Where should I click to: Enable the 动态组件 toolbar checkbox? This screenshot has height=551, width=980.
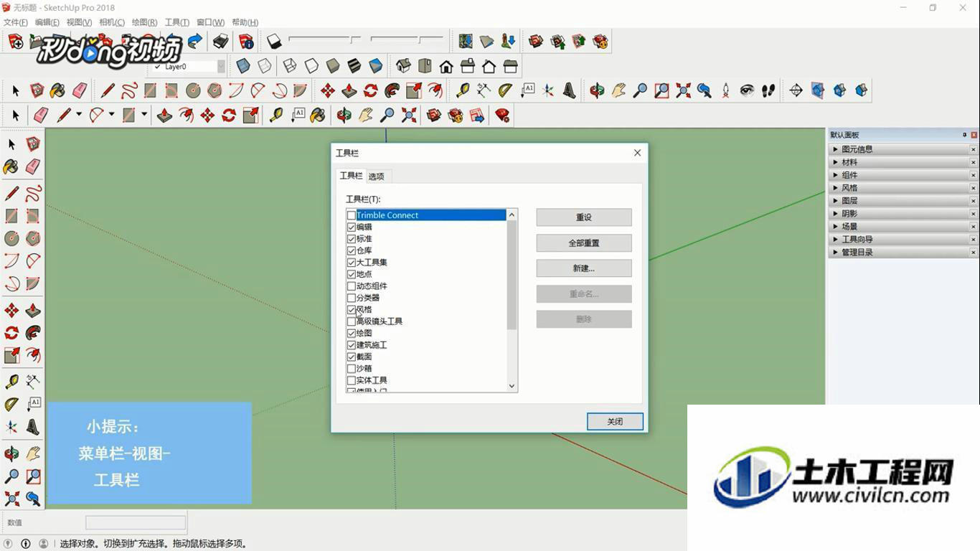[x=352, y=286]
